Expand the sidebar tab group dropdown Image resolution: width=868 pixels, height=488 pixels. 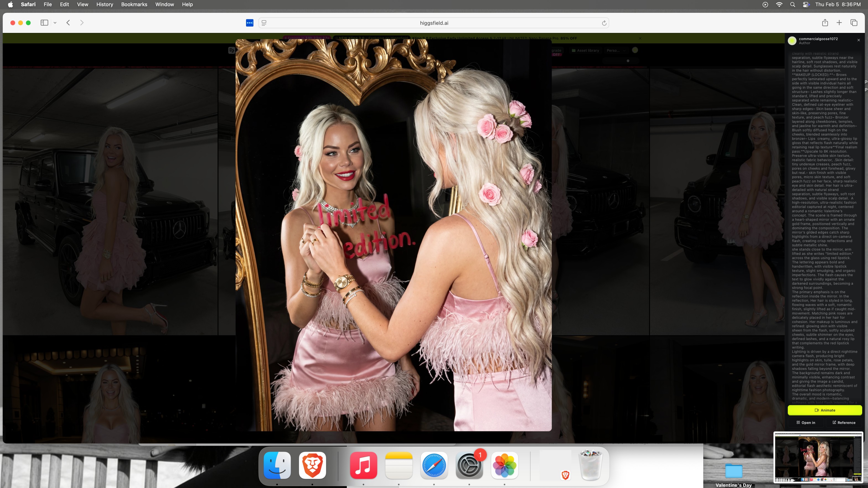coord(55,23)
